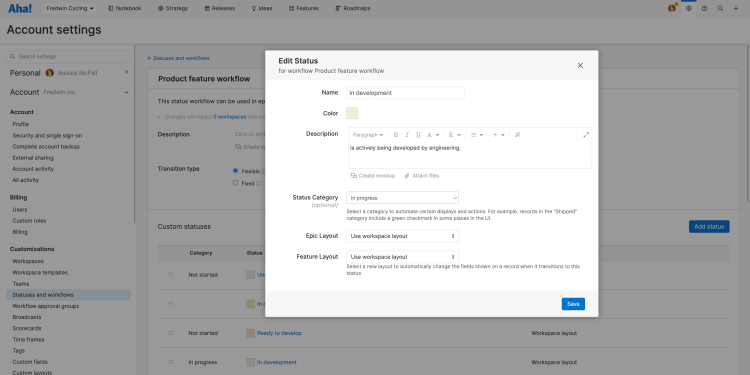Screen dimensions: 750x375
Task: Click Attach files below the description
Action: pyautogui.click(x=421, y=176)
